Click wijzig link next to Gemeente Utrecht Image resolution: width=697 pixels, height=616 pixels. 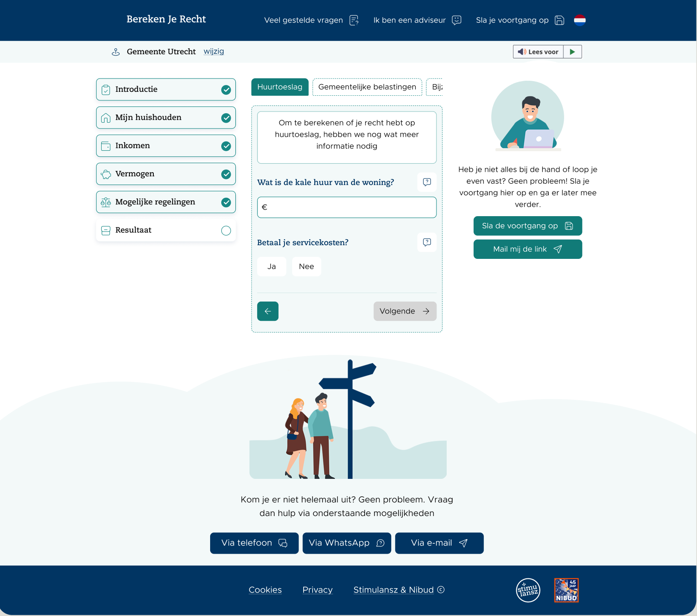[x=214, y=51]
